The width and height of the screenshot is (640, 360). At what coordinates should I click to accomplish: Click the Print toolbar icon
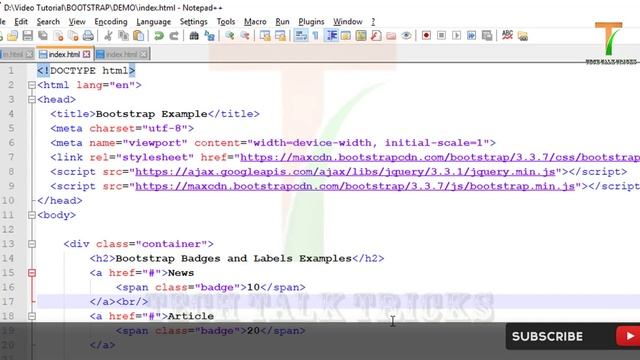[x=88, y=36]
